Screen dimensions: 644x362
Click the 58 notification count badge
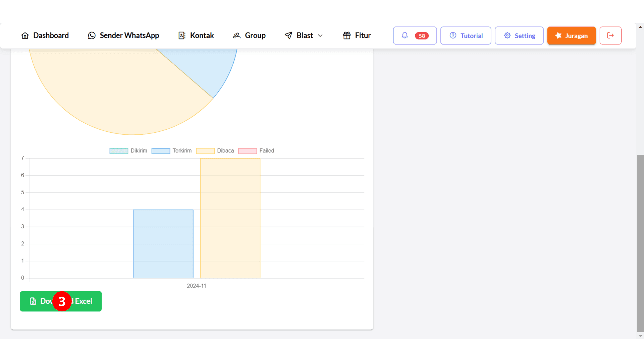tap(422, 36)
